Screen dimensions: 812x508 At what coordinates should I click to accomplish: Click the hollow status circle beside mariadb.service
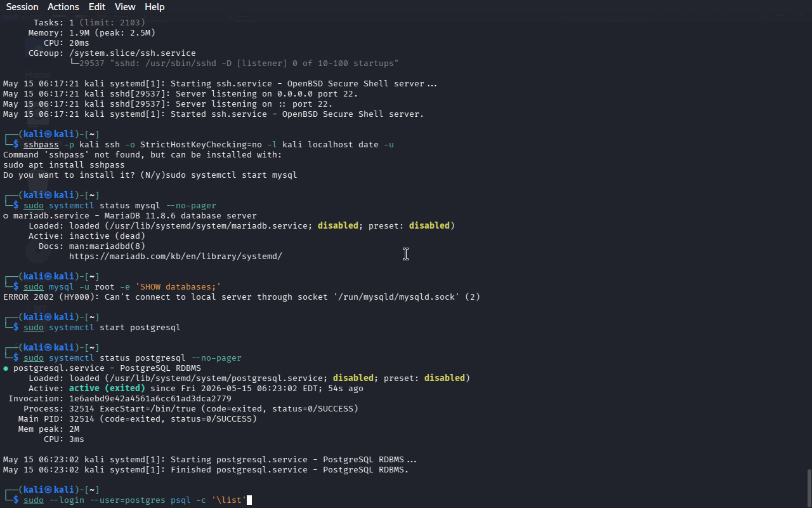coord(6,216)
